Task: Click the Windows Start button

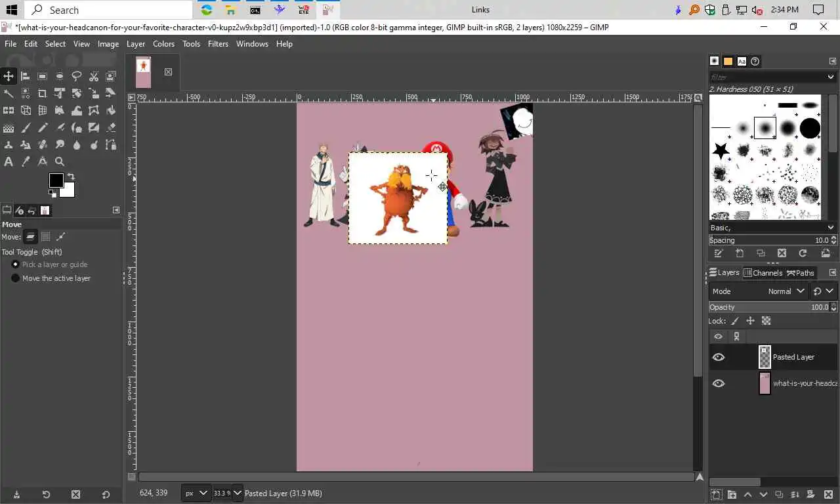Action: pyautogui.click(x=12, y=10)
